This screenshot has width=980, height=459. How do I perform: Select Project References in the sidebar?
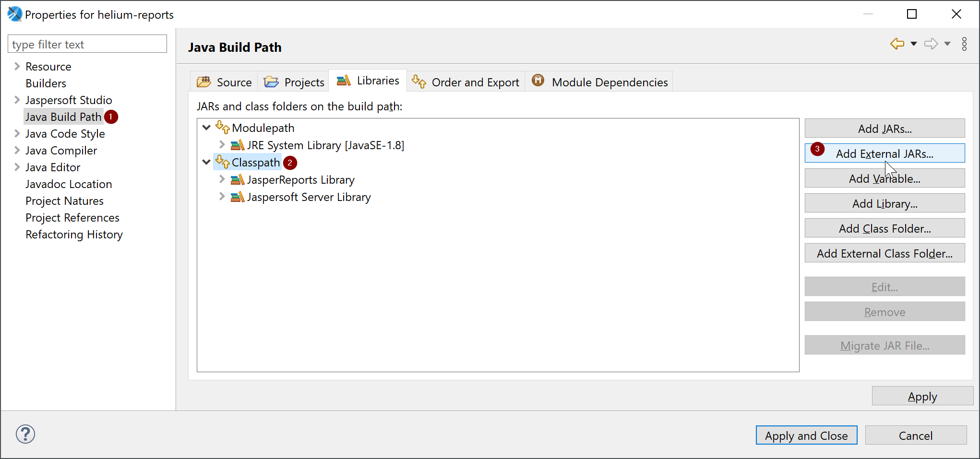(72, 218)
